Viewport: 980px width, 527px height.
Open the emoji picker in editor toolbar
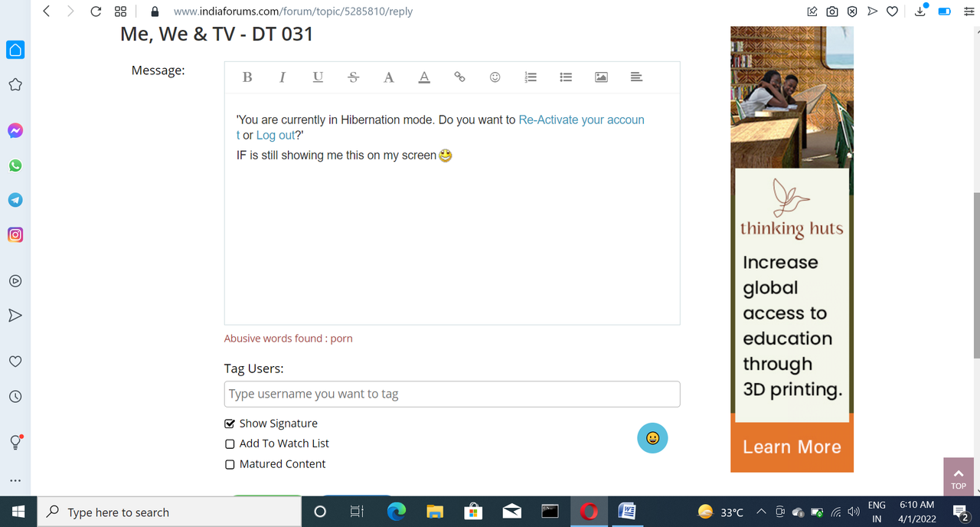pyautogui.click(x=495, y=77)
